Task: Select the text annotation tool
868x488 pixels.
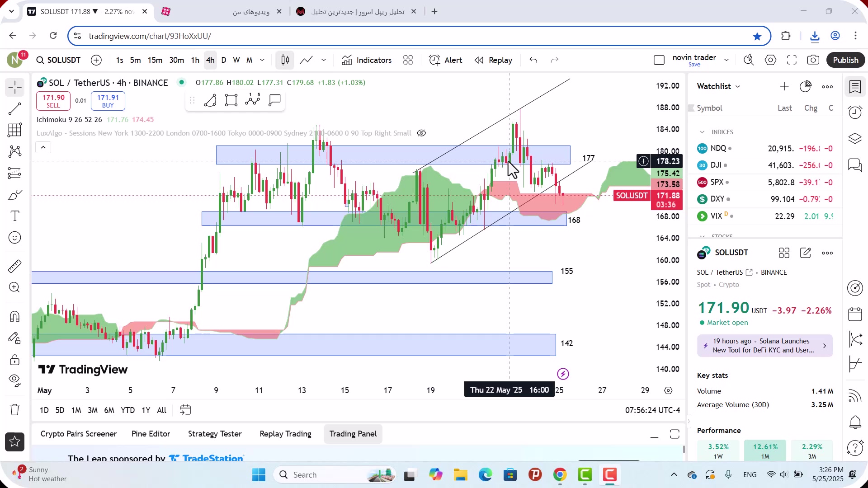Action: (x=15, y=216)
